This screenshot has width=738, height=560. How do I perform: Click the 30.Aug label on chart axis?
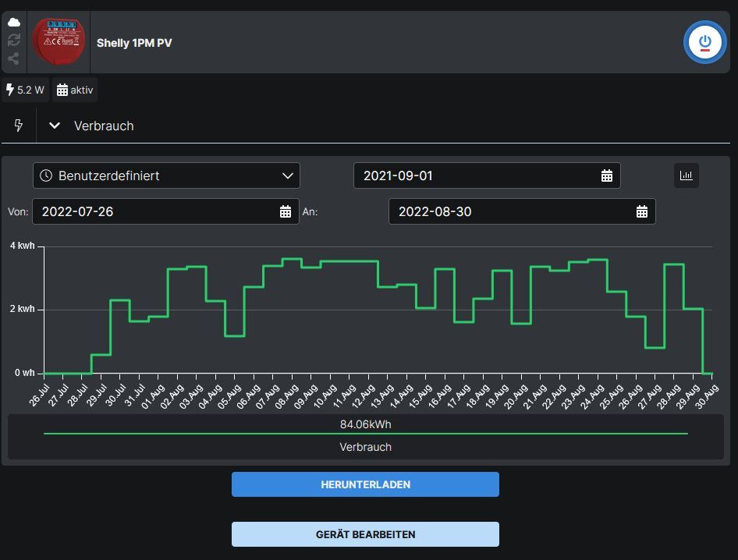point(707,396)
